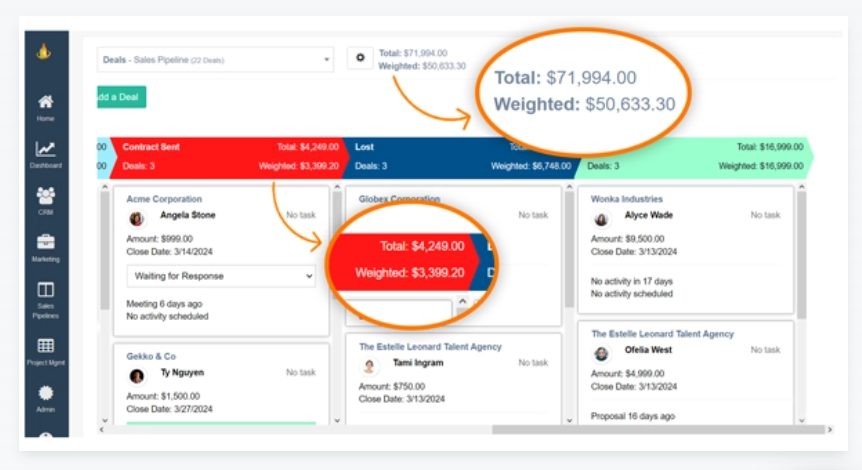Screen dimensions: 862x470
Task: Open Estelle Leonard deal with Tami Ingram
Action: 430,347
